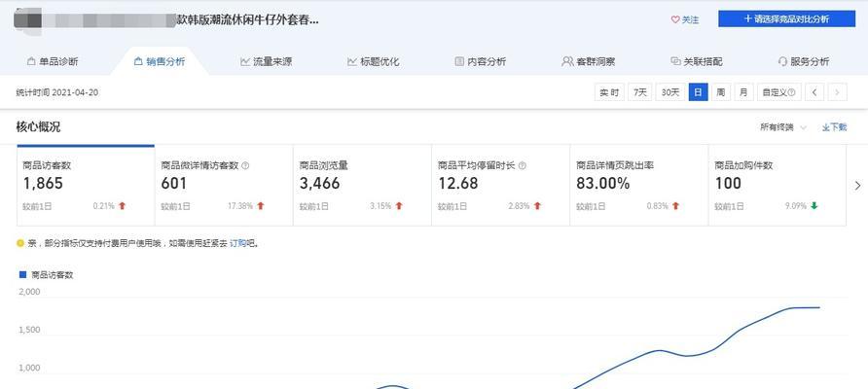Click the red up arrow next to 0.83%
This screenshot has height=389, width=868.
[x=675, y=206]
